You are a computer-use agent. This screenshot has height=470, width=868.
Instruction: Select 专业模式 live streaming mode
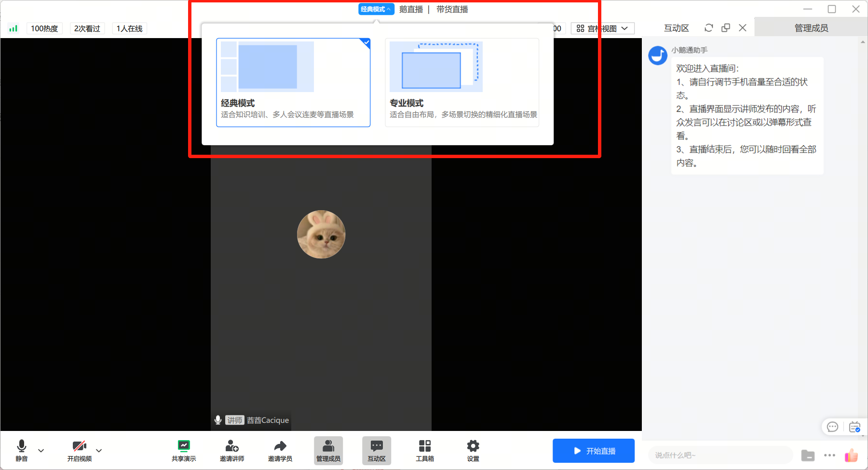click(461, 82)
